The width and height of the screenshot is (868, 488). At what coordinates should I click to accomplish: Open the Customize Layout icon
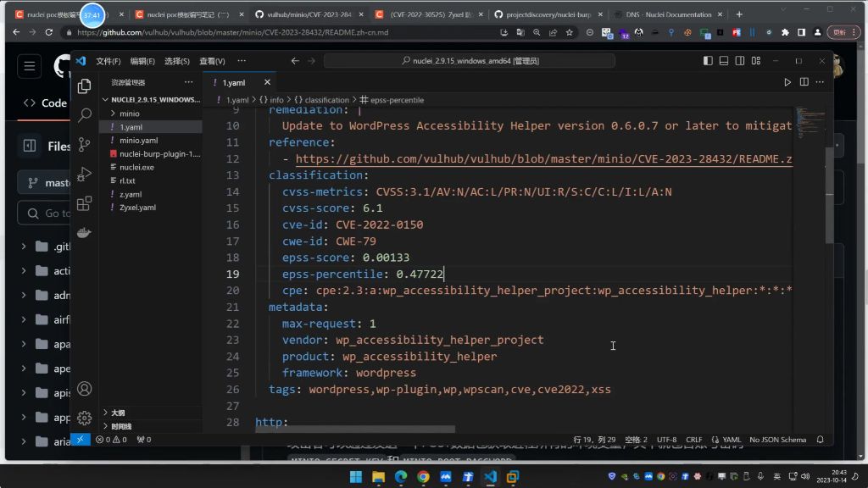point(755,61)
